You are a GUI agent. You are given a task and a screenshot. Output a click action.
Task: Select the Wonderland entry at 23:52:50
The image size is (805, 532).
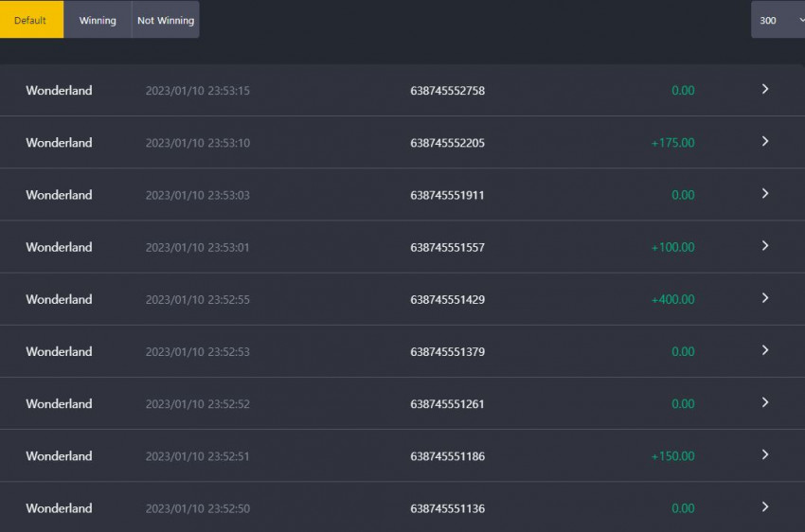coord(59,508)
